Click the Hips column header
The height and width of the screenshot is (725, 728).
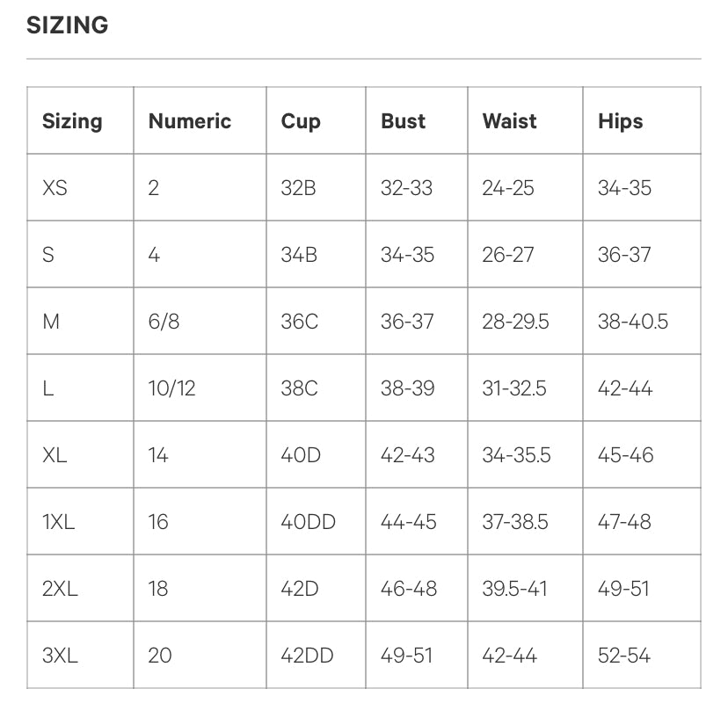(x=621, y=121)
